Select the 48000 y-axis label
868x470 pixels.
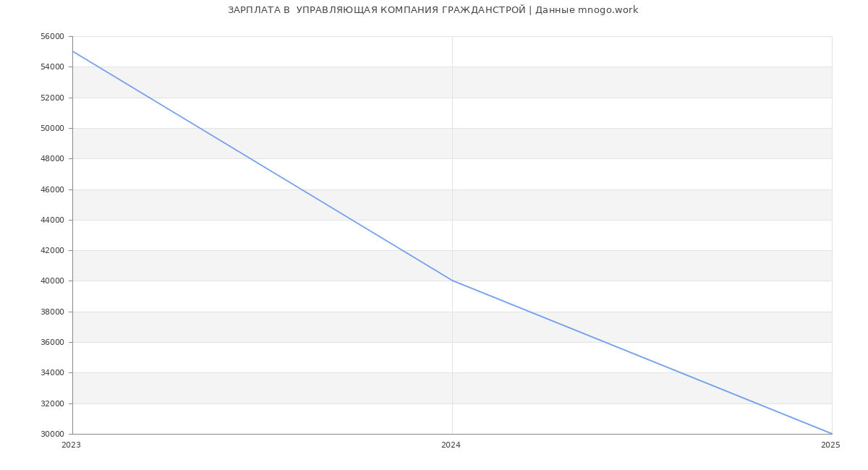54,158
